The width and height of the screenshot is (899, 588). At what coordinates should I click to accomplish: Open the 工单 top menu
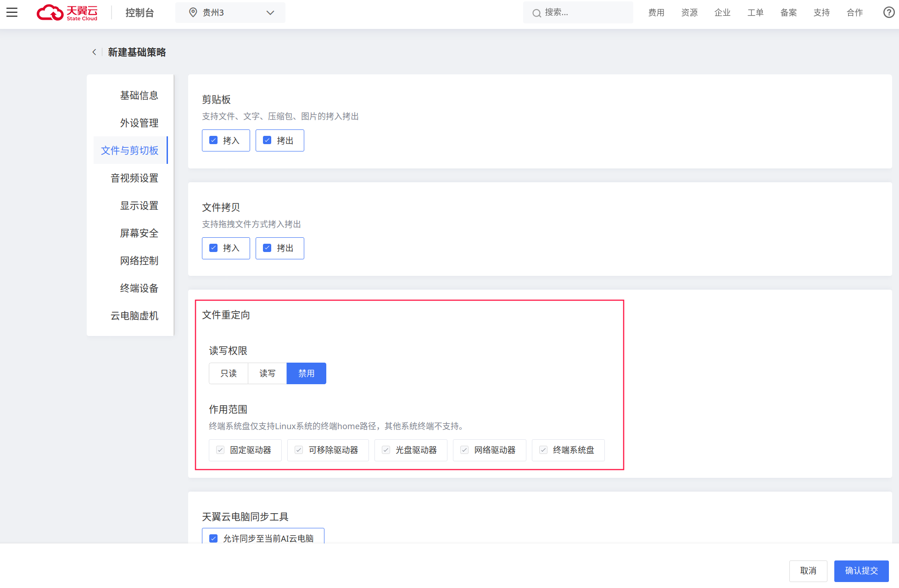[755, 12]
